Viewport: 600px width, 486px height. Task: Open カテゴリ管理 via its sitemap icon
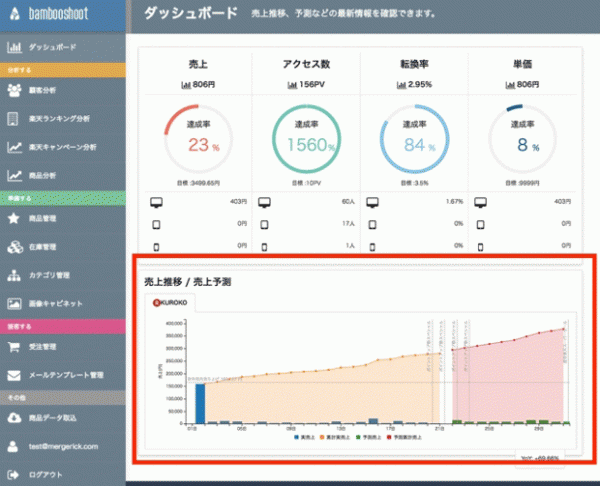(14, 275)
